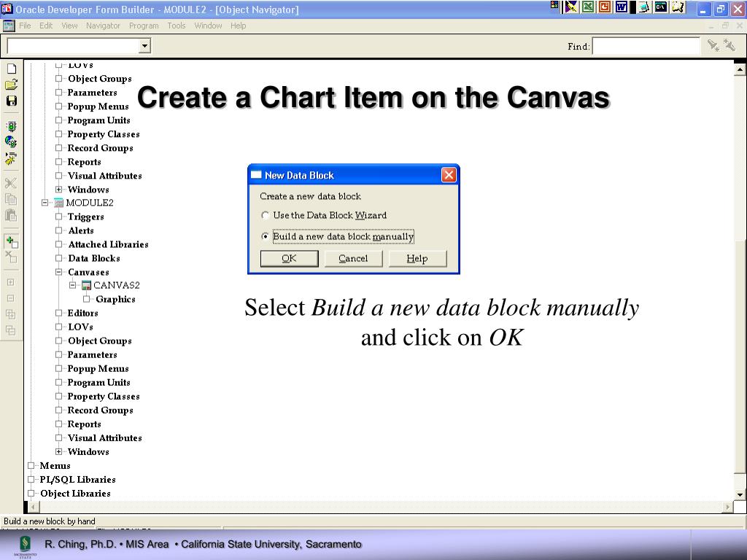This screenshot has width=747, height=560.
Task: Click the green plus Create icon
Action: [12, 241]
